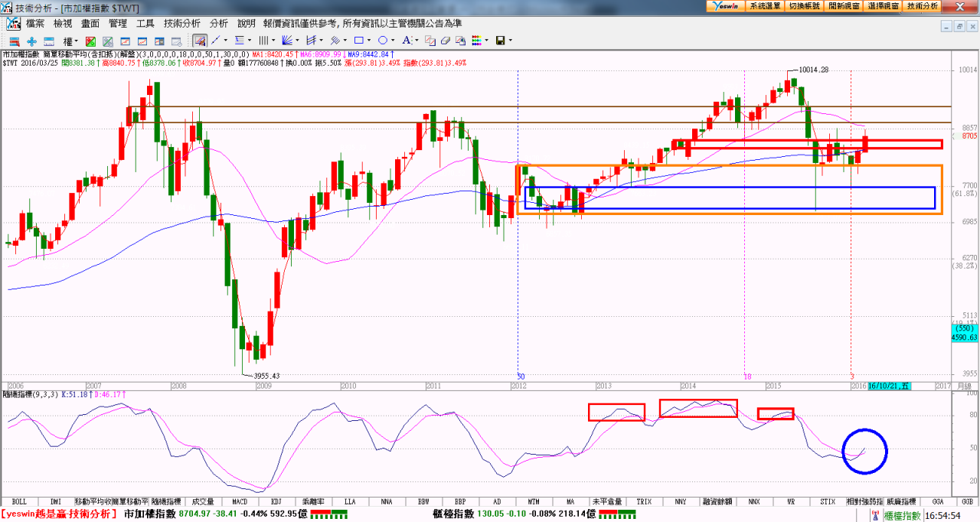The width and height of the screenshot is (980, 522).
Task: Open the 技術分析 menu in menu bar
Action: [x=182, y=24]
